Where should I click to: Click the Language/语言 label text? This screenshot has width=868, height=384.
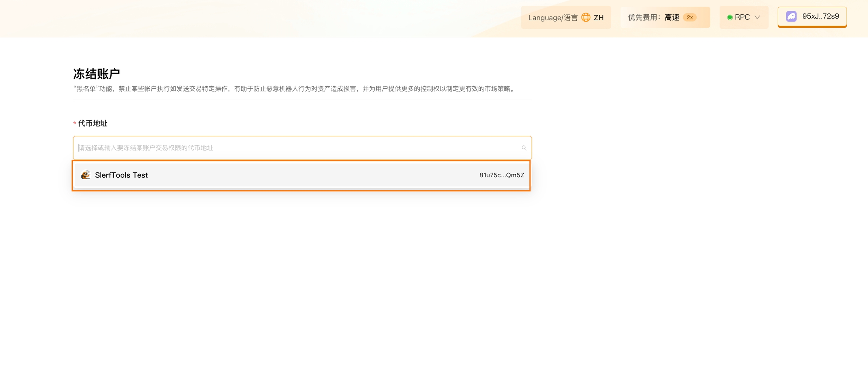(x=553, y=18)
